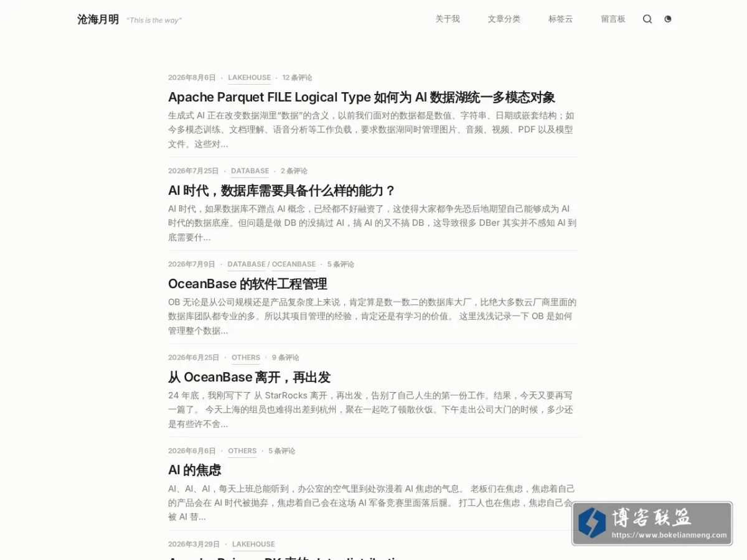This screenshot has height=560, width=747.
Task: Open 关于我 menu item
Action: point(448,19)
